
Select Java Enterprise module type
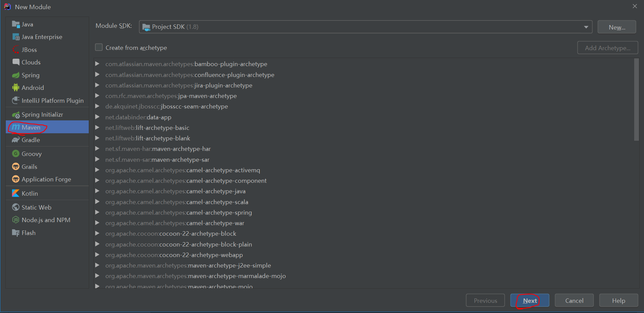pyautogui.click(x=47, y=37)
